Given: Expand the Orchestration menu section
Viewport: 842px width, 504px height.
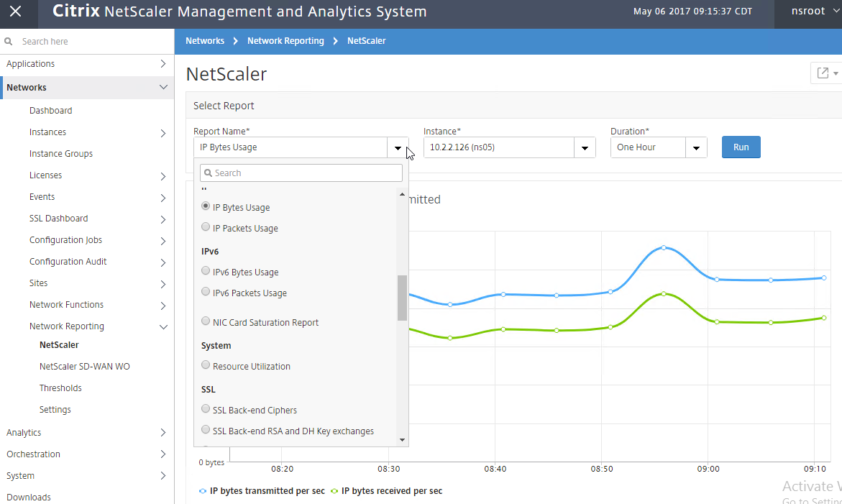Looking at the screenshot, I should click(x=163, y=454).
